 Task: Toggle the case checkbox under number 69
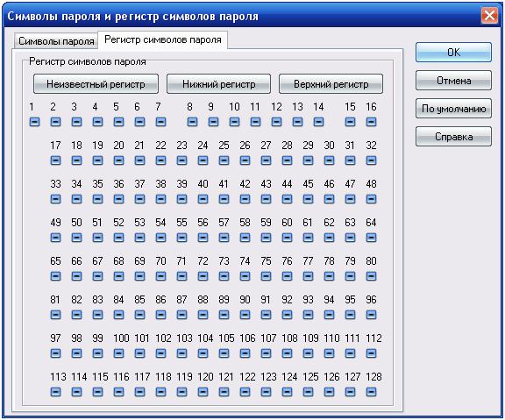139,276
